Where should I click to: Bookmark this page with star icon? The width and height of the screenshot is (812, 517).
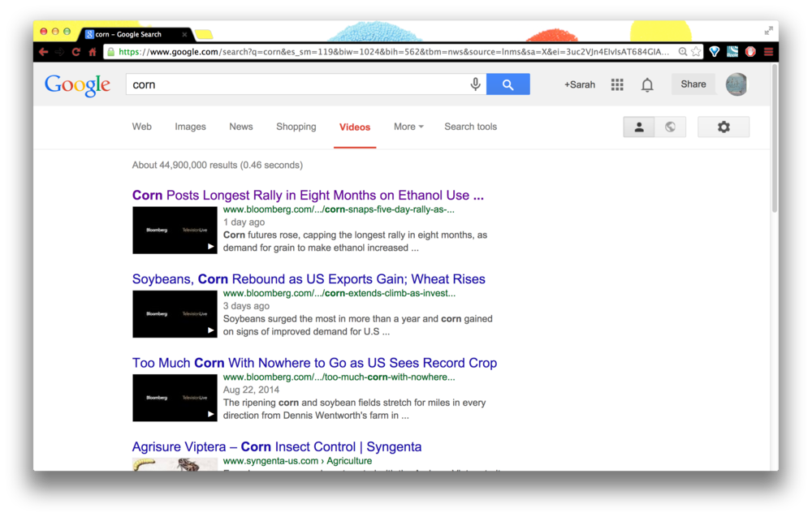[x=696, y=52]
